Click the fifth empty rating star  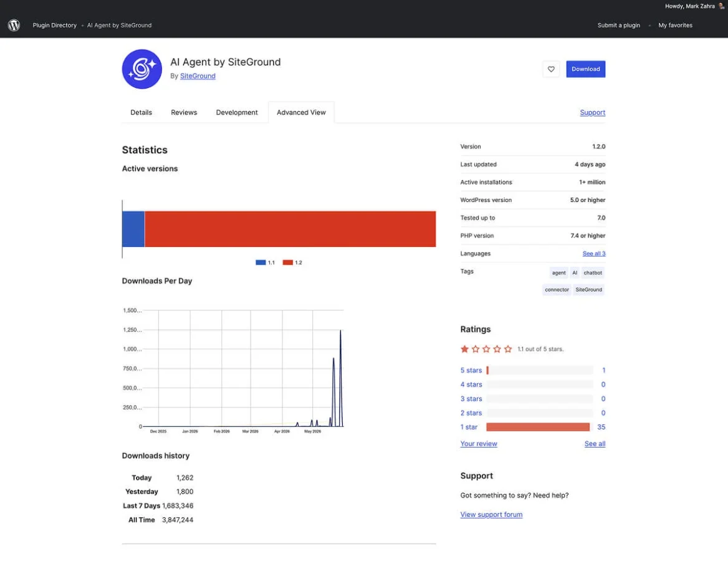508,349
